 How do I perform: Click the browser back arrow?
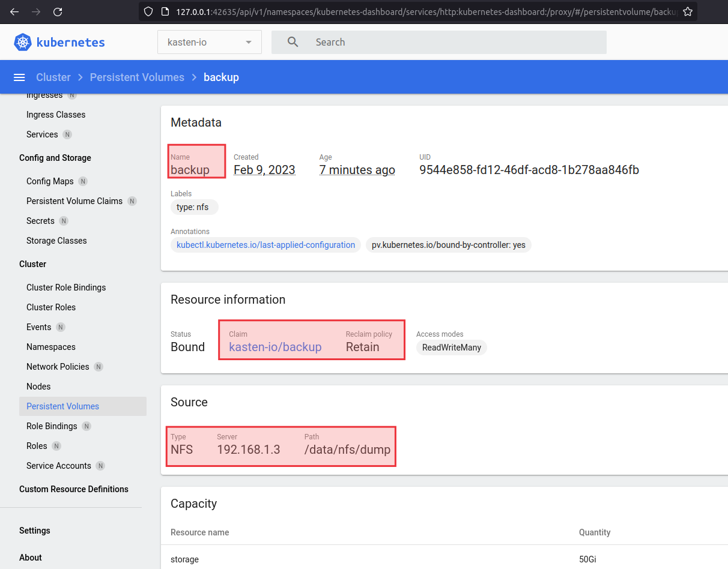[14, 11]
